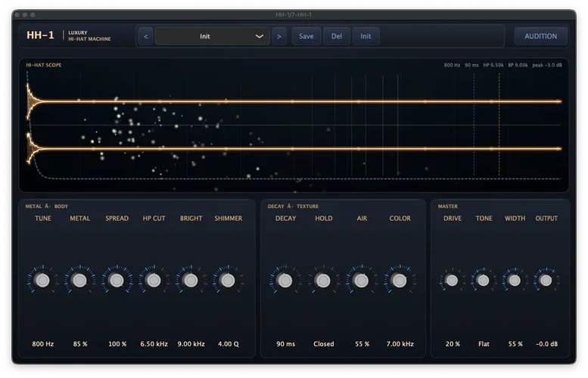Click the HP 6.50k scope readout
The width and height of the screenshot is (588, 378).
click(x=493, y=65)
